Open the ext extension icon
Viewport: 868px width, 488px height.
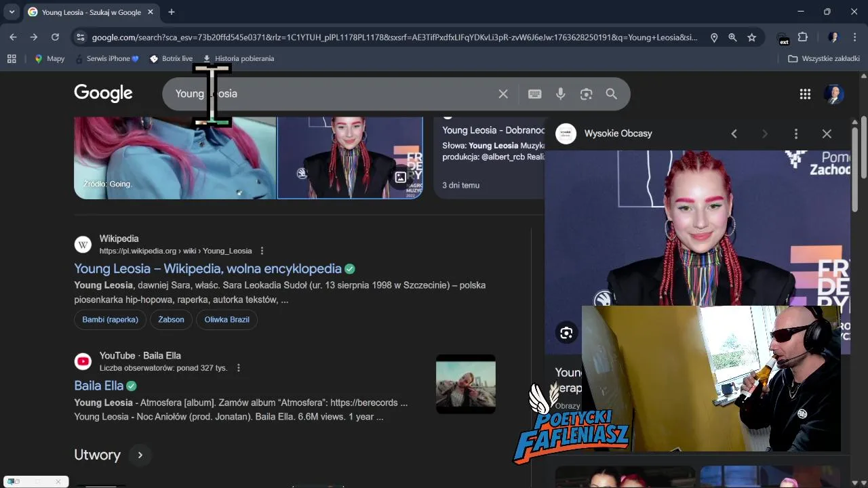tap(783, 39)
